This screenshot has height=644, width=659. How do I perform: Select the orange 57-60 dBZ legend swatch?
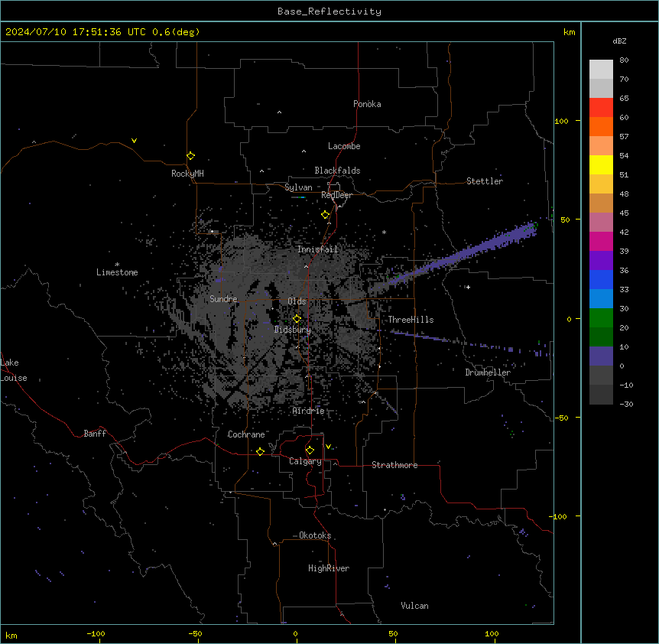click(601, 126)
